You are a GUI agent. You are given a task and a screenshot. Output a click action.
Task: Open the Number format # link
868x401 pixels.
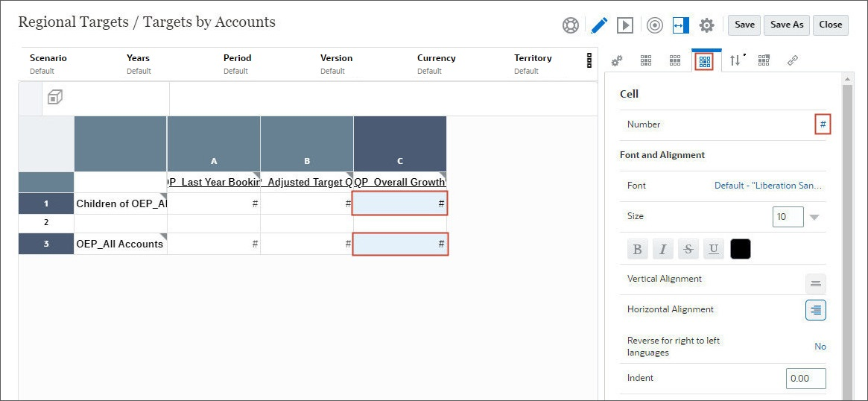tap(823, 124)
